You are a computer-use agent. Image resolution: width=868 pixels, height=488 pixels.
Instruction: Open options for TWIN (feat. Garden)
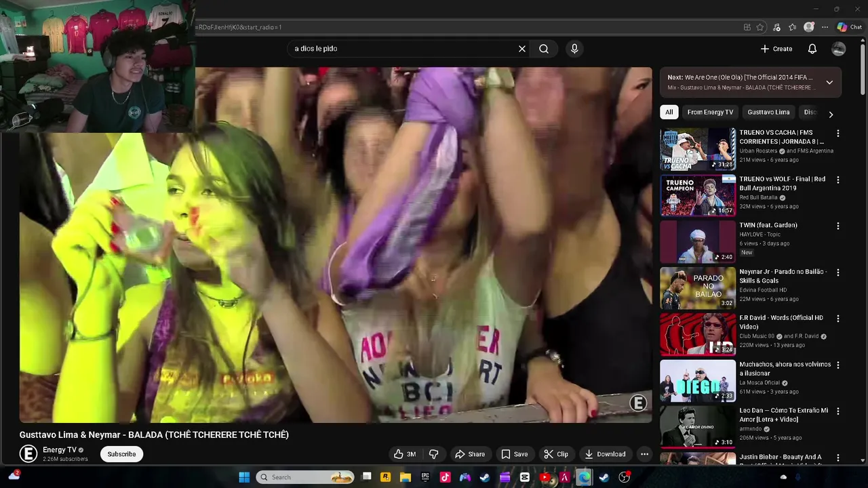(x=838, y=226)
